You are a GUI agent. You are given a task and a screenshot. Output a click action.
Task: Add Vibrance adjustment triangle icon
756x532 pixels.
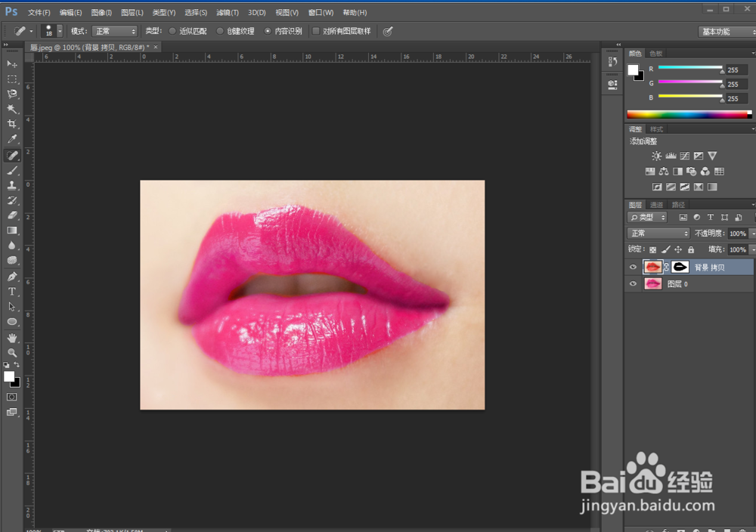pos(712,156)
